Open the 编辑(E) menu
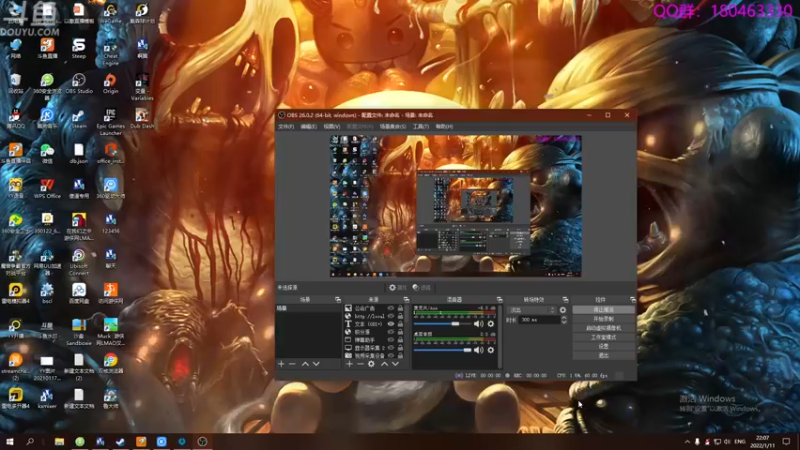Viewport: 800px width, 450px height. point(308,127)
